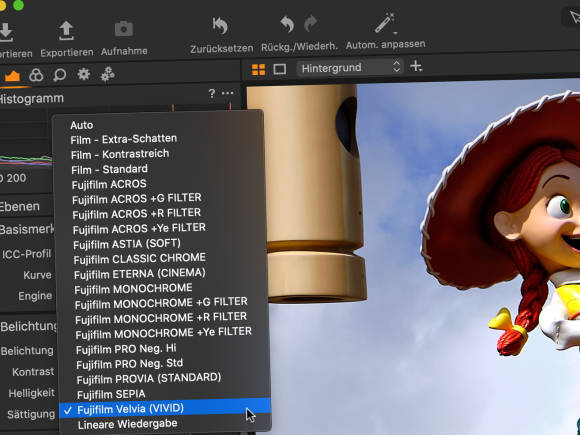The height and width of the screenshot is (435, 580).
Task: Select the orange exposure tool tab icon
Action: (x=12, y=76)
